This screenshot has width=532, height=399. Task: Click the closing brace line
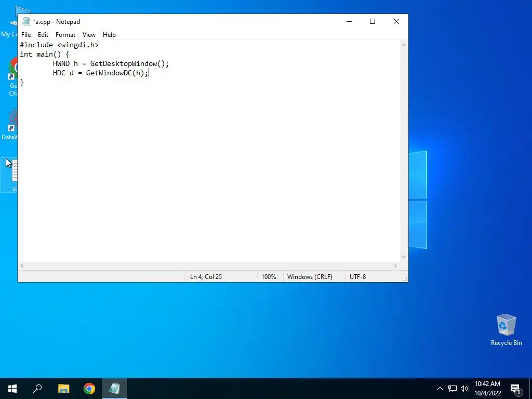point(22,82)
